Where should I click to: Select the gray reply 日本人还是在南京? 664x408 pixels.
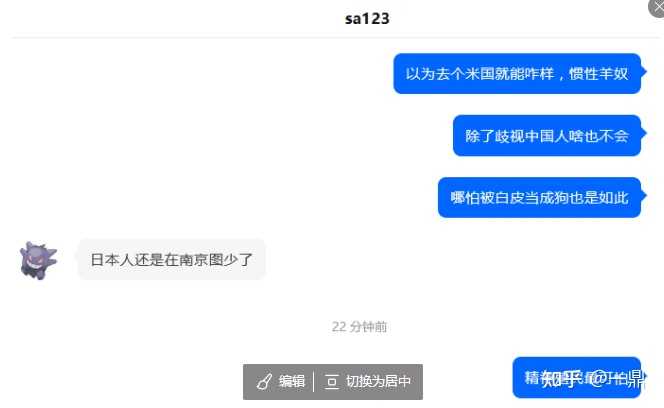point(172,259)
